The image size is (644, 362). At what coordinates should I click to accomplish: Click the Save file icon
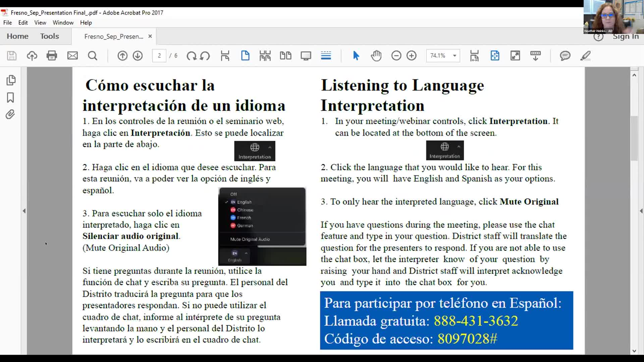pos(12,56)
